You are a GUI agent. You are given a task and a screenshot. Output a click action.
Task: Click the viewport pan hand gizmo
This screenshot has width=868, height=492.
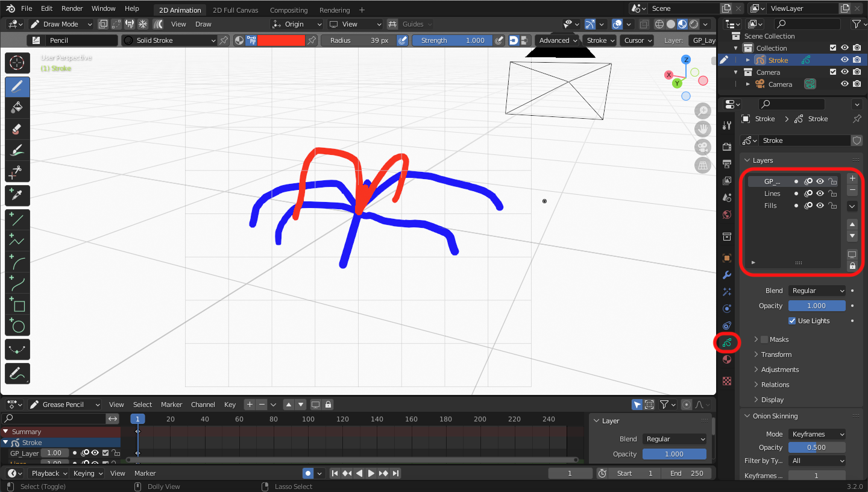point(703,128)
